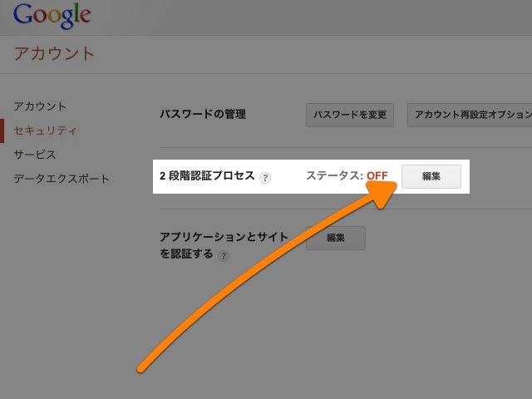Open データエクスポート in the sidebar

[62, 179]
